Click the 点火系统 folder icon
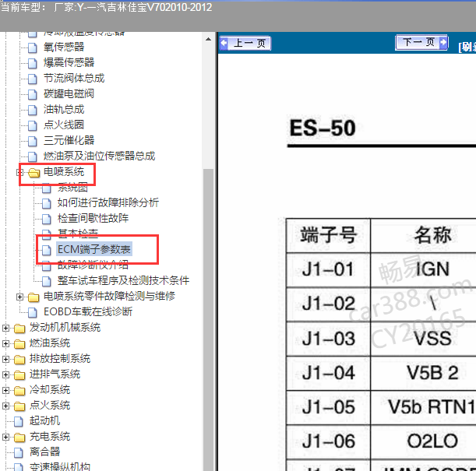The width and height of the screenshot is (476, 471). pyautogui.click(x=19, y=406)
